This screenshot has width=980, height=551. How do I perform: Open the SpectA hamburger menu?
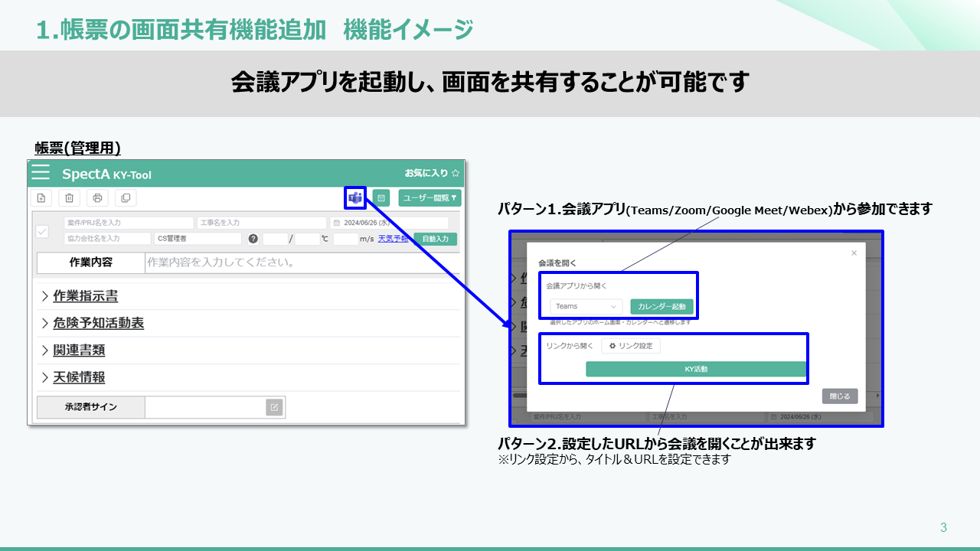(x=41, y=173)
